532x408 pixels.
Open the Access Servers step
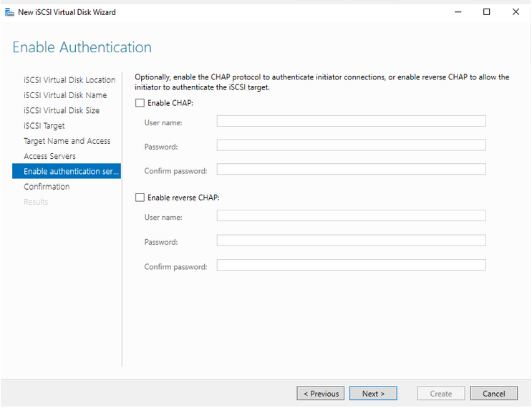[x=49, y=156]
